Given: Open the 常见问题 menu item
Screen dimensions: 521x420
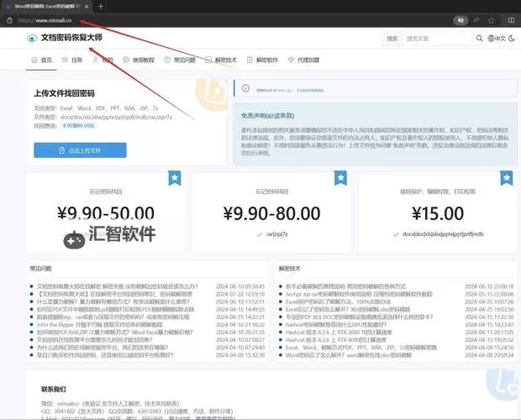Looking at the screenshot, I should pyautogui.click(x=180, y=60).
